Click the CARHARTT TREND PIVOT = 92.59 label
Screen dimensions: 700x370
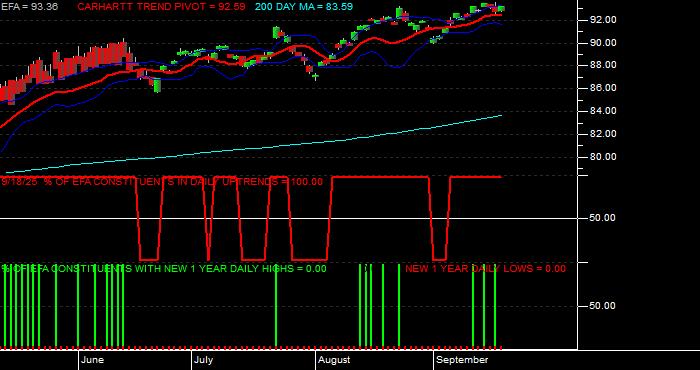click(x=161, y=7)
